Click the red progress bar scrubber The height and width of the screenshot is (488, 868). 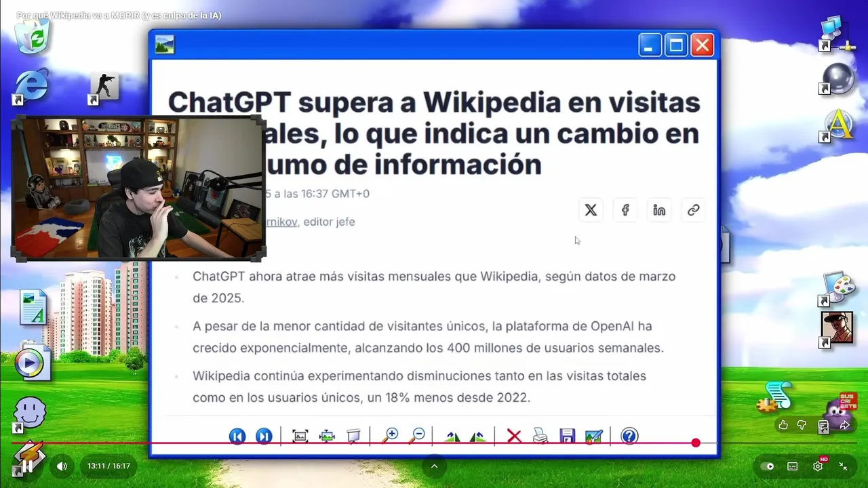click(696, 443)
